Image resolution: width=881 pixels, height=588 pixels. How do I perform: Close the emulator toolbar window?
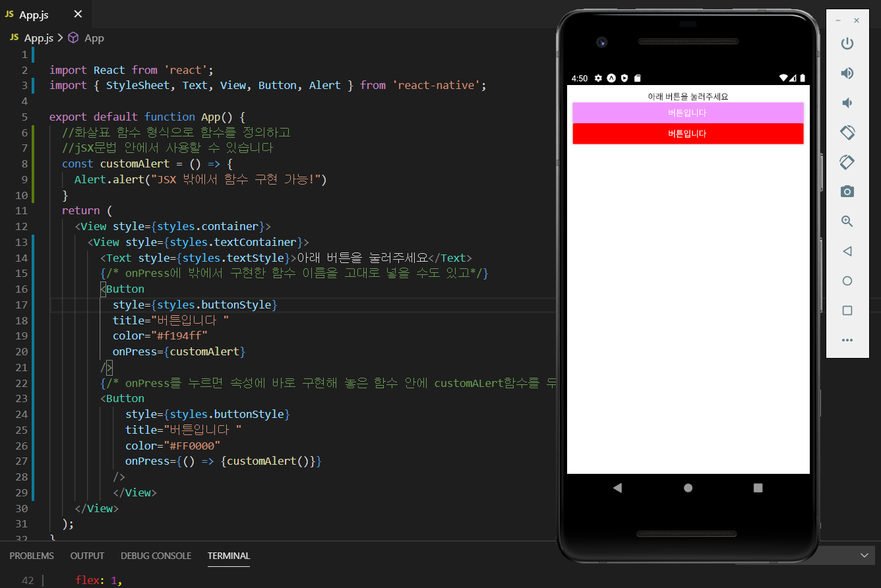[x=857, y=20]
